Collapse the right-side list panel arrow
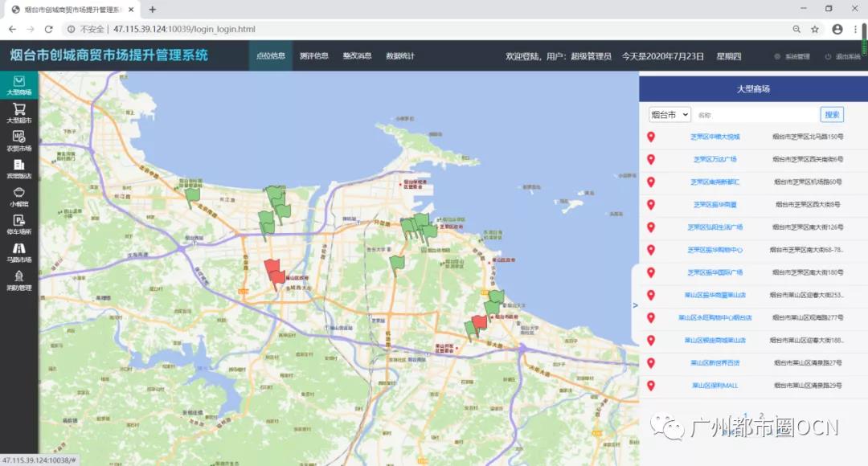 (x=635, y=305)
